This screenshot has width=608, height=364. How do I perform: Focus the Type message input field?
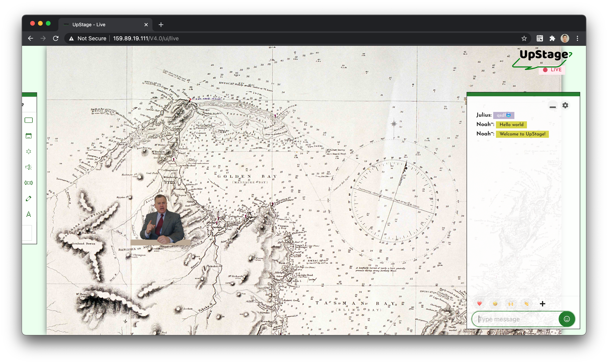coord(516,319)
